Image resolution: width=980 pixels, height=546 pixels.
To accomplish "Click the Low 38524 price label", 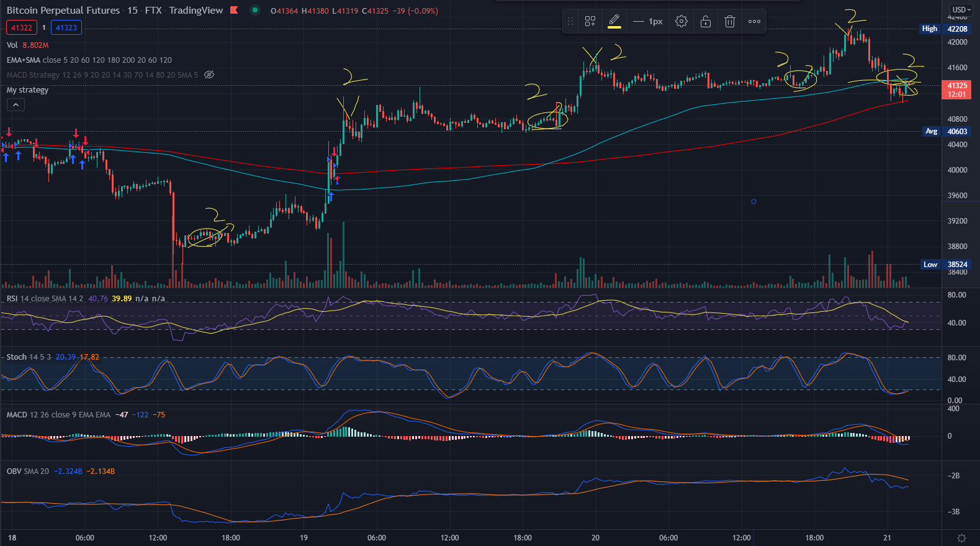I will coord(946,265).
